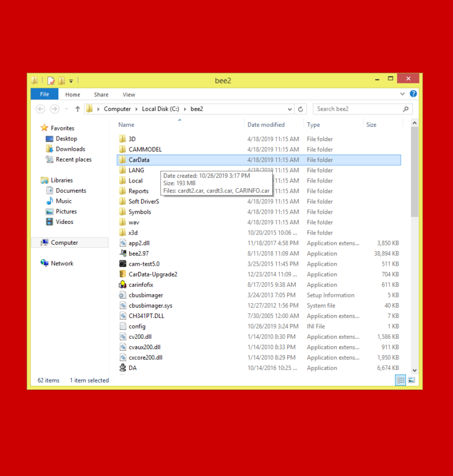Select the cam-test5.0 application icon

coord(123,264)
